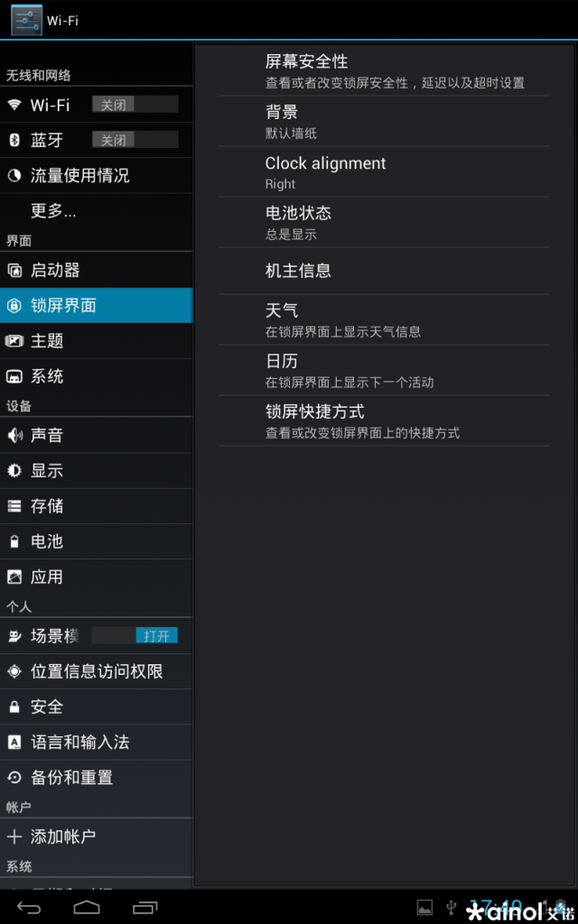Open the 启动器 launcher icon entry
The width and height of the screenshot is (578, 924).
pos(14,271)
